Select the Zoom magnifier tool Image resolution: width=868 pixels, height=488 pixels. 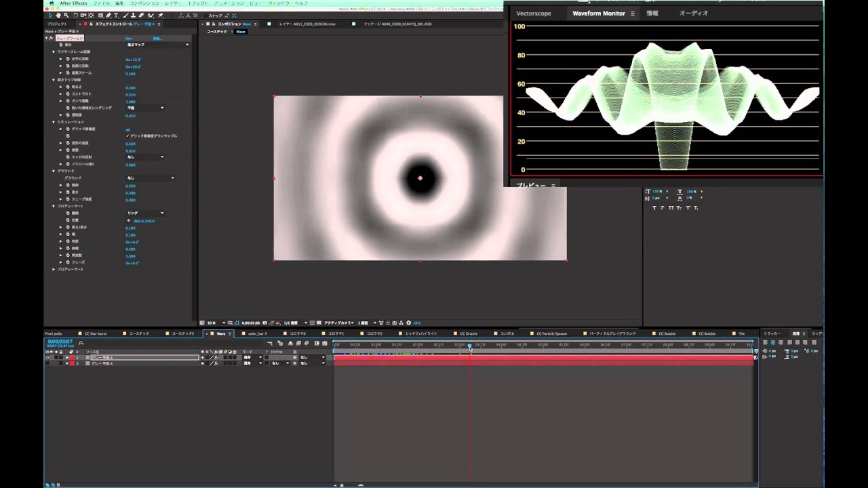(x=66, y=15)
